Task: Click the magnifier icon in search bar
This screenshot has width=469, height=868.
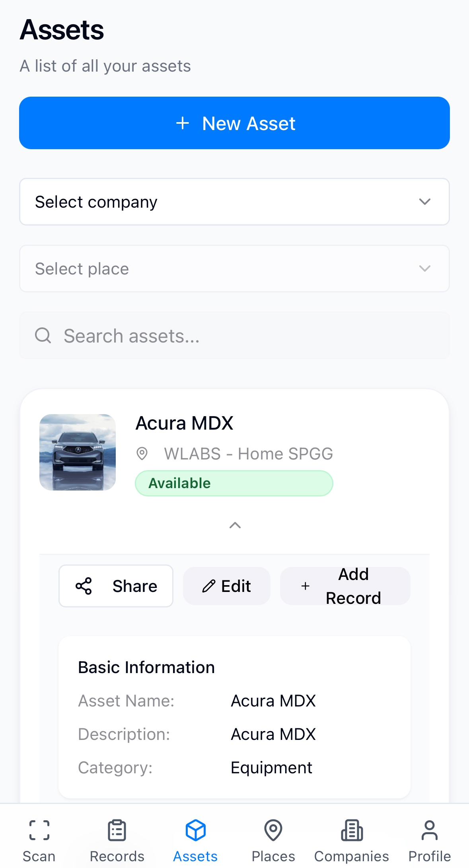Action: [43, 335]
